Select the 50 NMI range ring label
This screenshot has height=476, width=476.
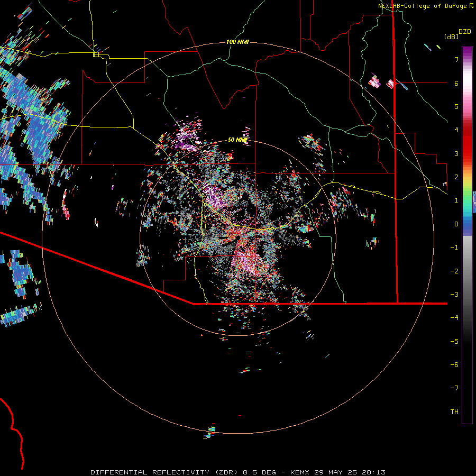click(237, 140)
